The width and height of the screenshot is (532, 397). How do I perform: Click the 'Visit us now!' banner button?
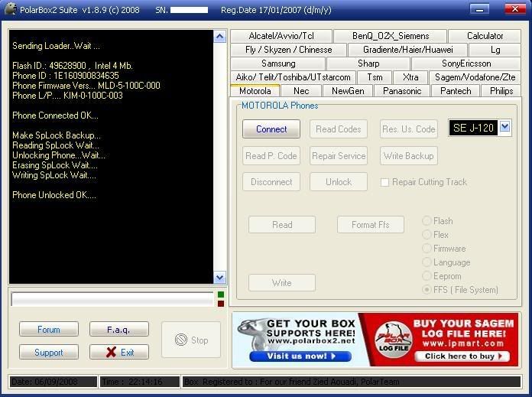pos(300,356)
